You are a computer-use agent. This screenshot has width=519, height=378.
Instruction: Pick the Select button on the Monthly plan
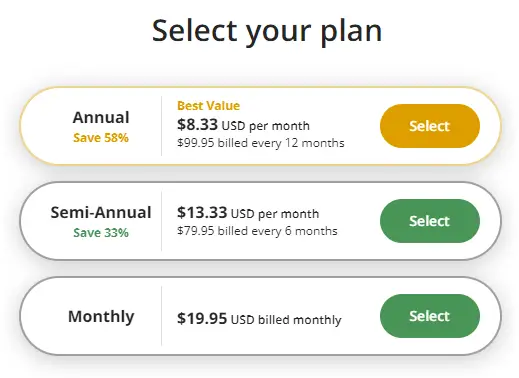[x=430, y=316]
